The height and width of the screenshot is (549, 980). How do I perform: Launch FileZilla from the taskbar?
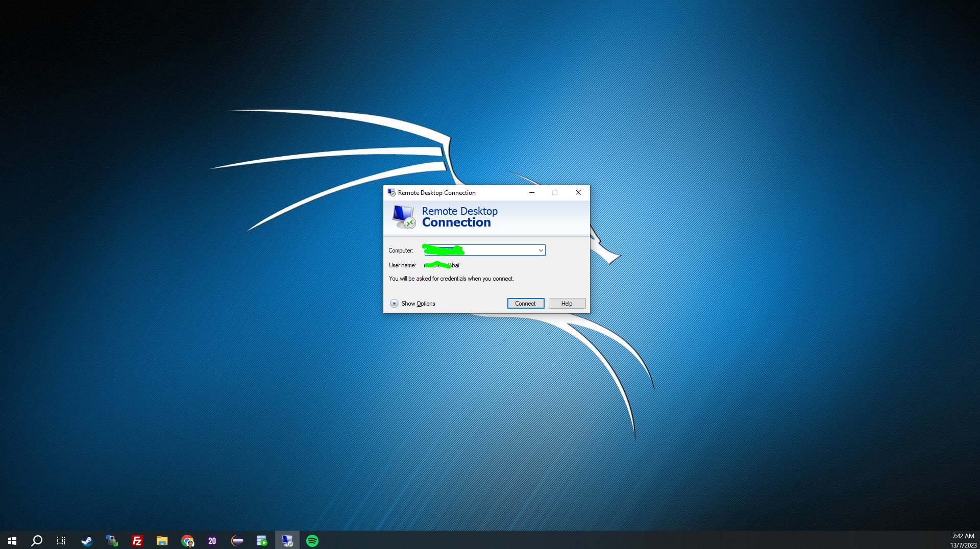137,540
